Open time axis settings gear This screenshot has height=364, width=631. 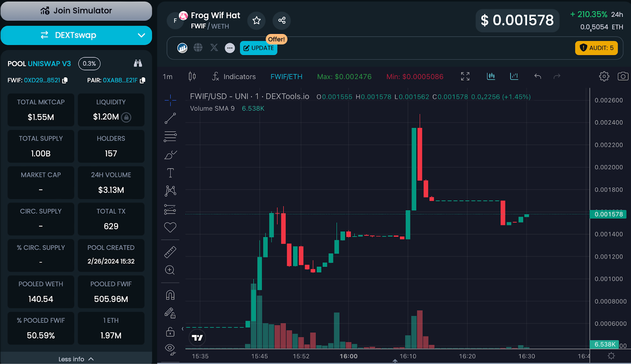pos(611,356)
